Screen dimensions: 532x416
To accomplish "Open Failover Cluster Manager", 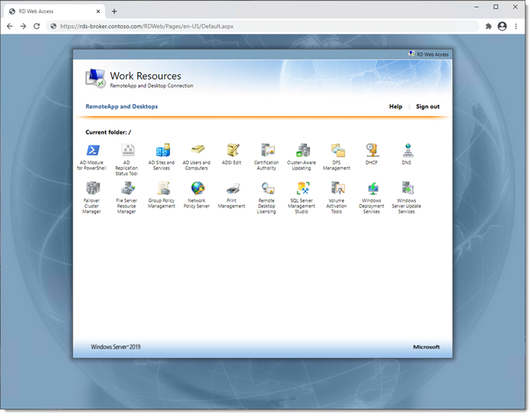I will coord(92,197).
